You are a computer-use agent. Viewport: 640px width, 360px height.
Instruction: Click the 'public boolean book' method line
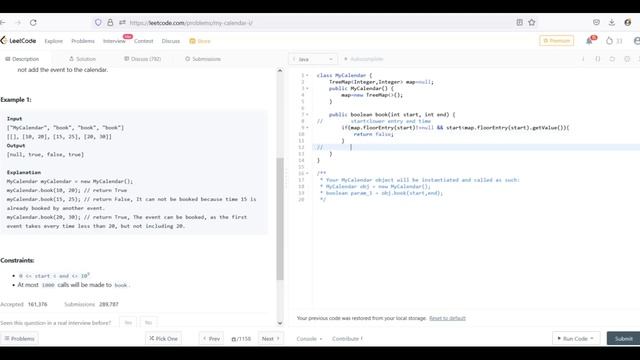point(392,115)
